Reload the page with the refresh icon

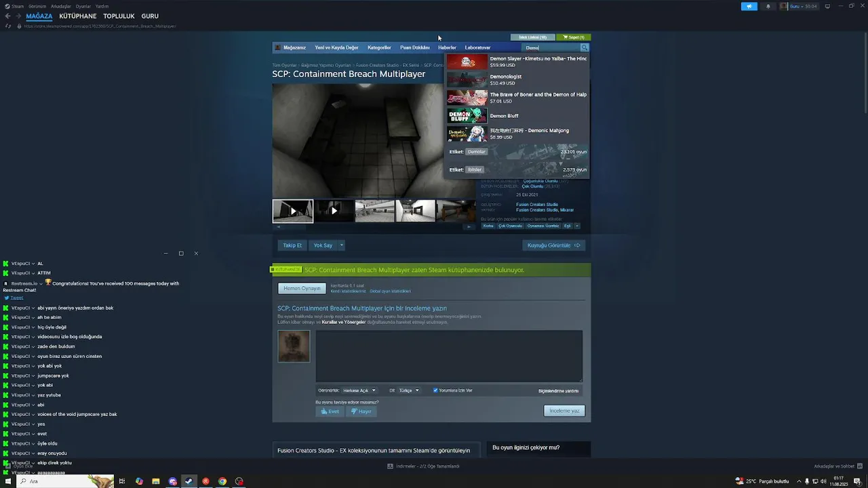[x=8, y=26]
